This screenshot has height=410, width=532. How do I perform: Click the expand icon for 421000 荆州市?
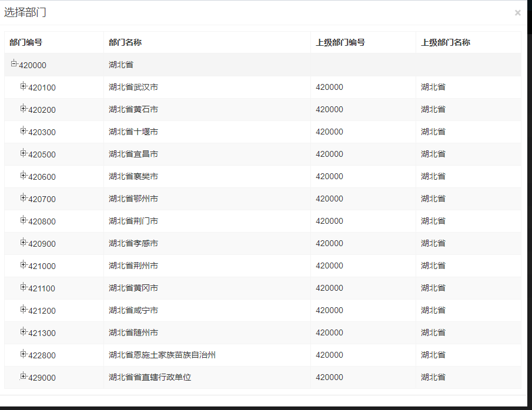tap(23, 266)
